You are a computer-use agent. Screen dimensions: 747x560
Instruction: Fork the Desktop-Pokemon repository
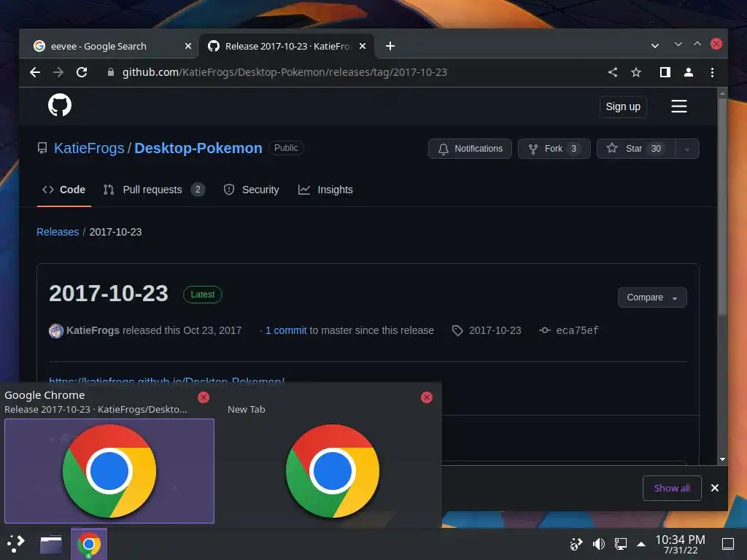coord(554,149)
